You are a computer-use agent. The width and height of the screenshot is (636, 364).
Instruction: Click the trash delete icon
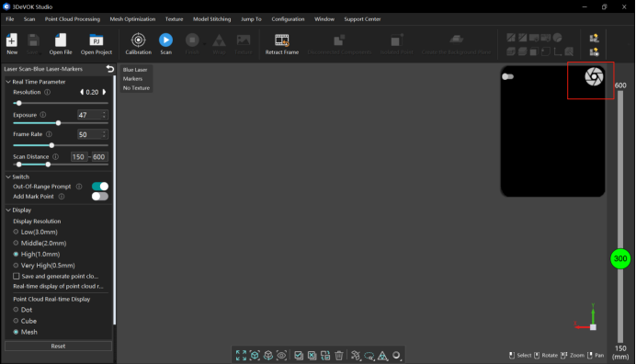point(339,356)
